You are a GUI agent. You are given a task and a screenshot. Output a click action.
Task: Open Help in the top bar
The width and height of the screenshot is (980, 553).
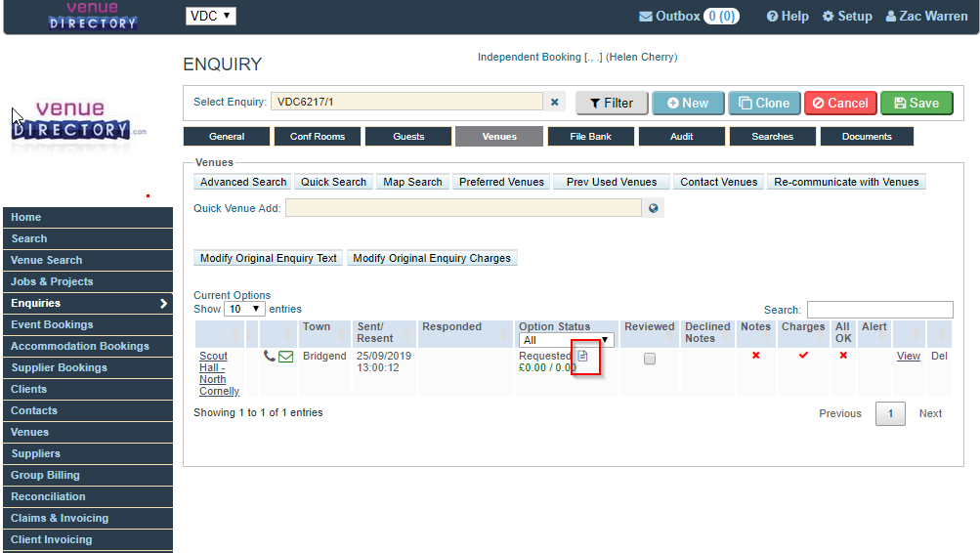(788, 17)
